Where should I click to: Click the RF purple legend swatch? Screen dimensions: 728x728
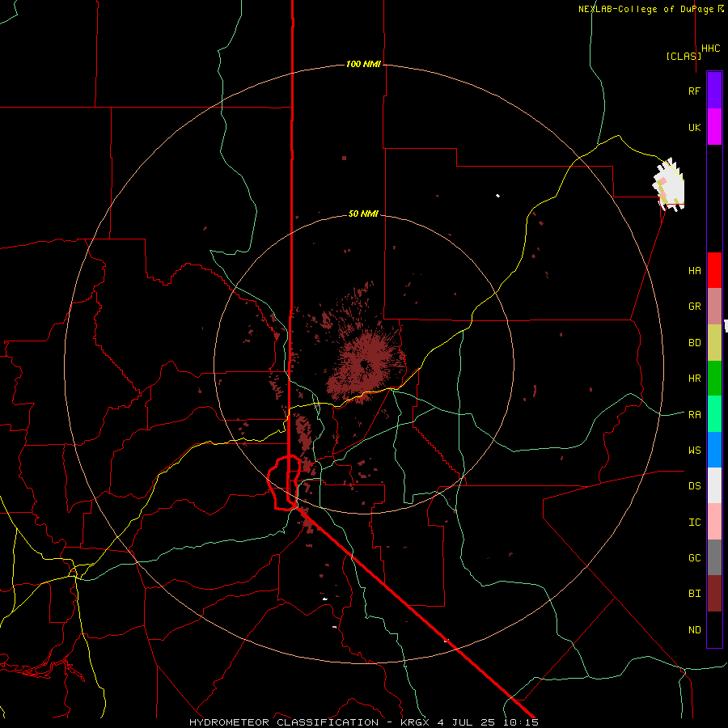714,91
